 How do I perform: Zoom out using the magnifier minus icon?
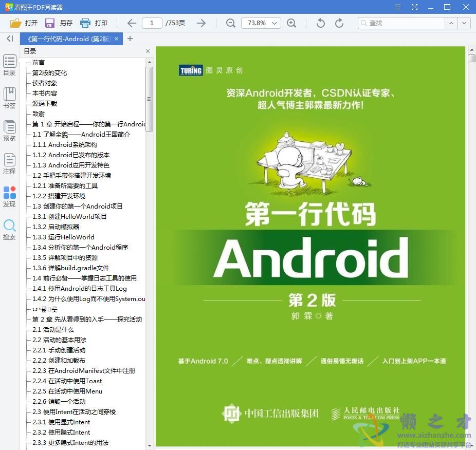[x=230, y=23]
